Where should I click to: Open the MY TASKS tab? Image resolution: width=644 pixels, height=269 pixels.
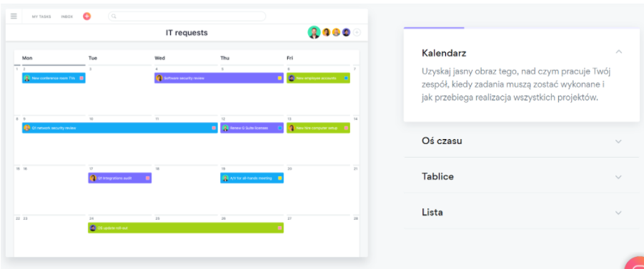(41, 17)
